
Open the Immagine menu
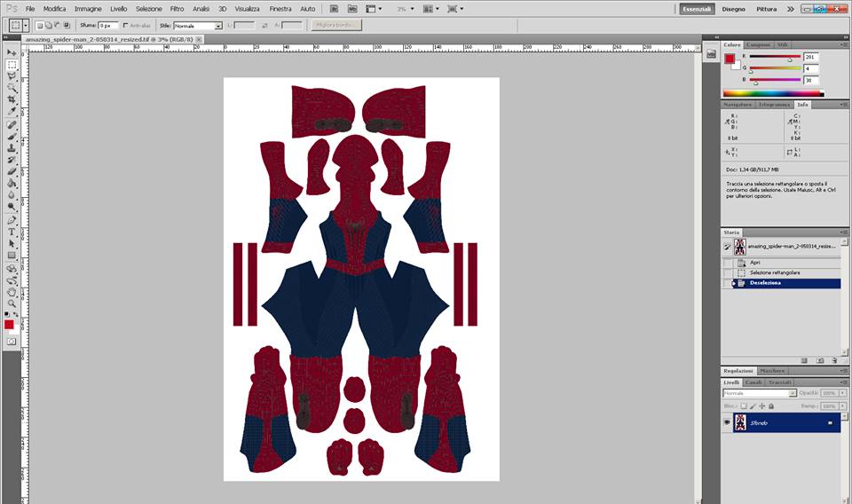click(88, 9)
